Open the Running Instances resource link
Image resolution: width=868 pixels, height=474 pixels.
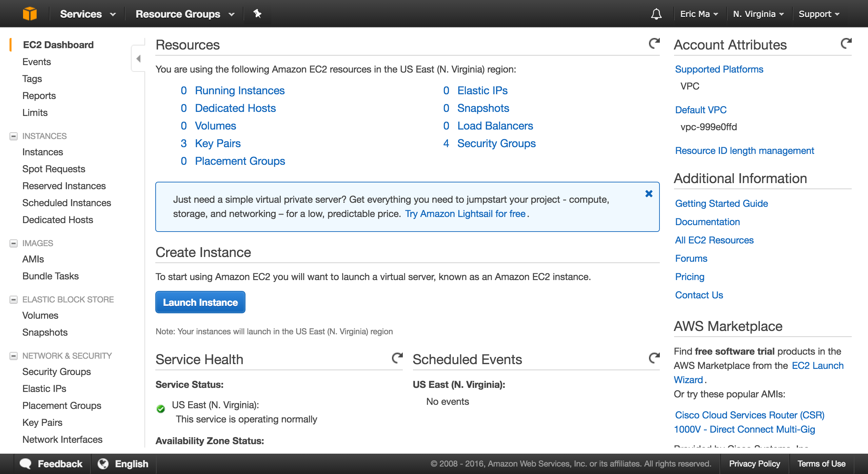click(240, 91)
